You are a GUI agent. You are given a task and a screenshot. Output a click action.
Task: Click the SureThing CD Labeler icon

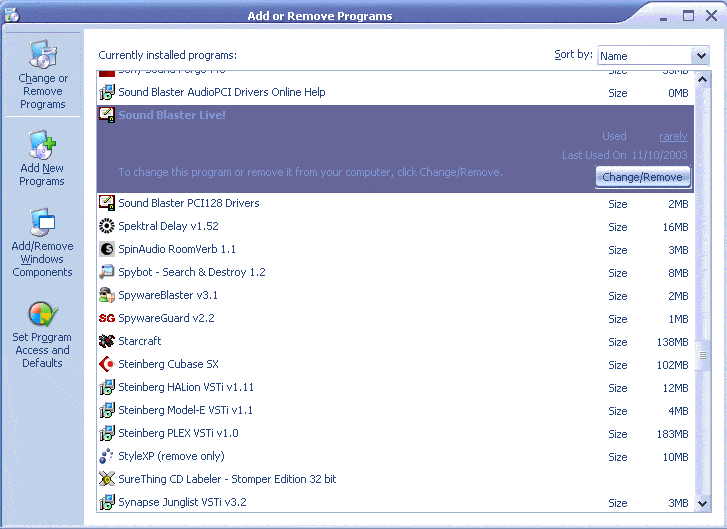[107, 479]
